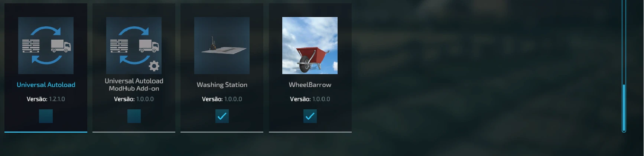The image size is (644, 156).
Task: Click the WheelBarrow title label
Action: coord(310,85)
